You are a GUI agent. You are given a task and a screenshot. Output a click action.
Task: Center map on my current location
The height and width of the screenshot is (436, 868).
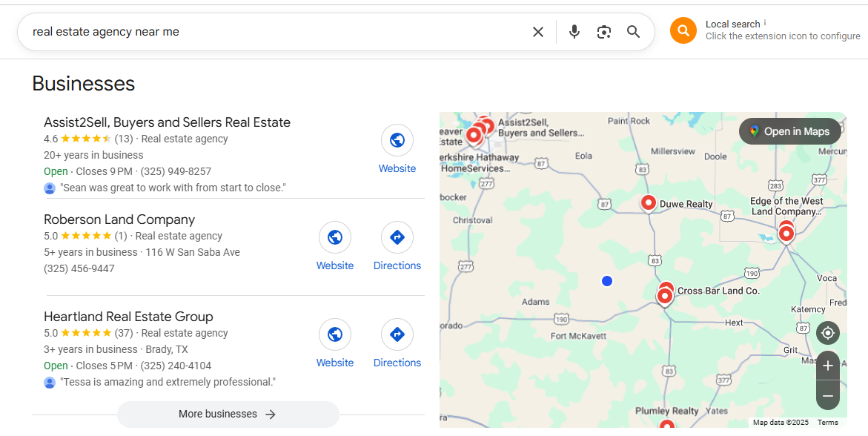828,333
